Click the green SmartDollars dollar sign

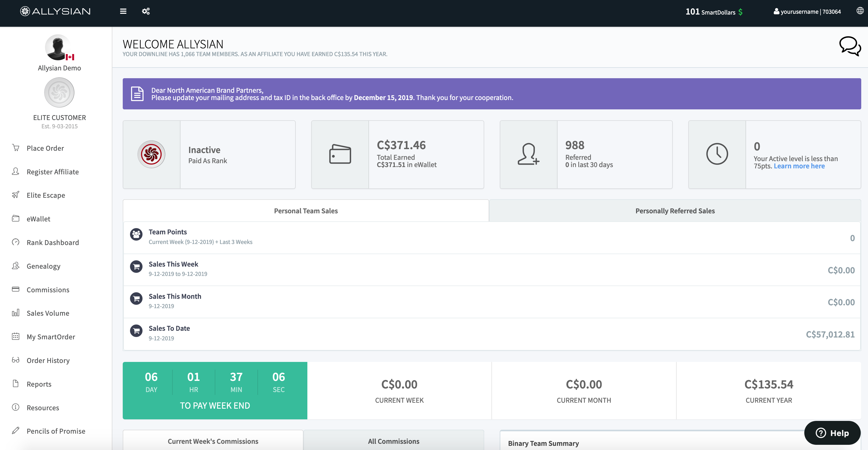click(x=740, y=12)
